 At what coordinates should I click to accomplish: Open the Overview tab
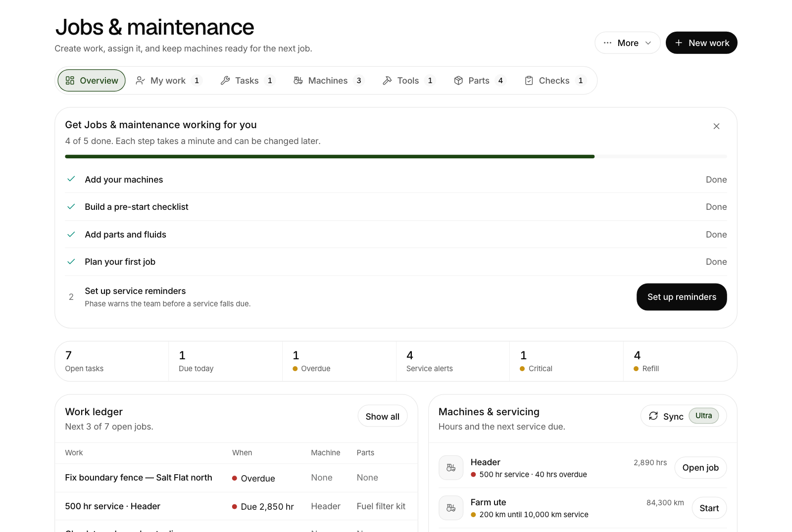pos(92,81)
